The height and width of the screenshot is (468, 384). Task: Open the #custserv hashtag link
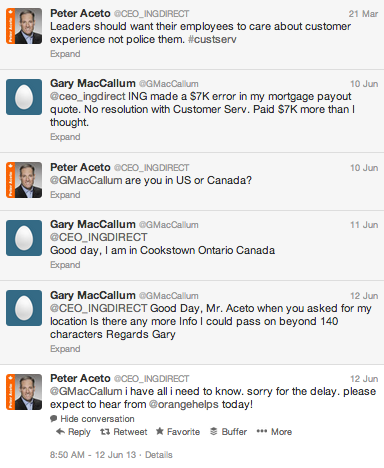tap(212, 39)
